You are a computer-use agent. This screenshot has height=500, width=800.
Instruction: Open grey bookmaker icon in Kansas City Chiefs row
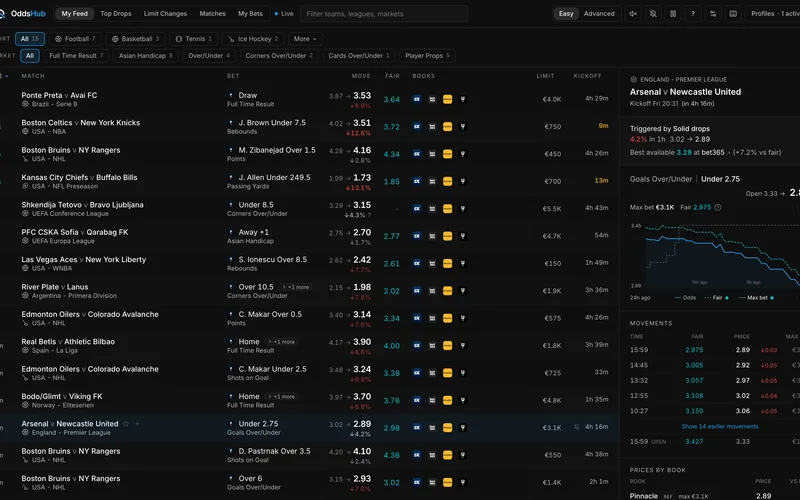432,182
